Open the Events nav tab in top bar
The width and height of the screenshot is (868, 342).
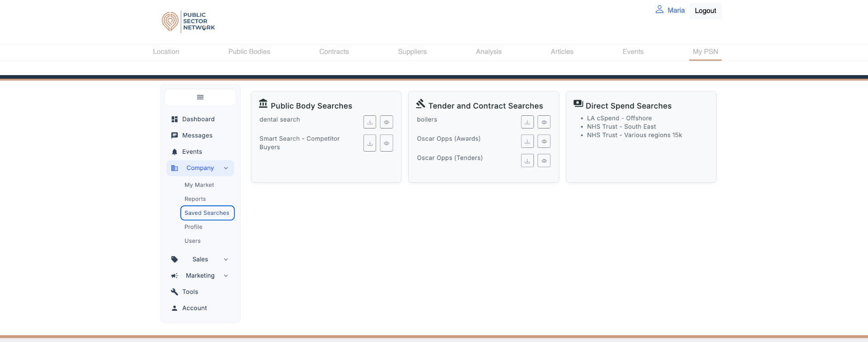click(x=633, y=52)
